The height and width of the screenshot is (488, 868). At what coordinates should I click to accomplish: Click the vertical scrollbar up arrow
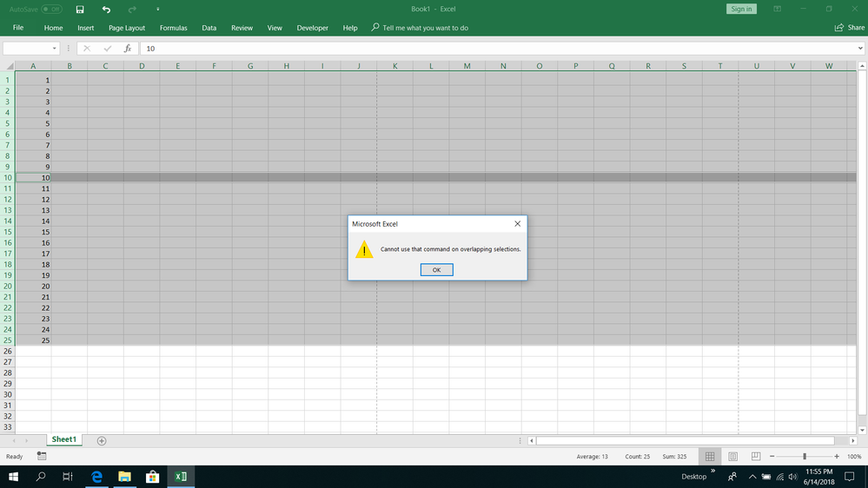click(x=862, y=66)
